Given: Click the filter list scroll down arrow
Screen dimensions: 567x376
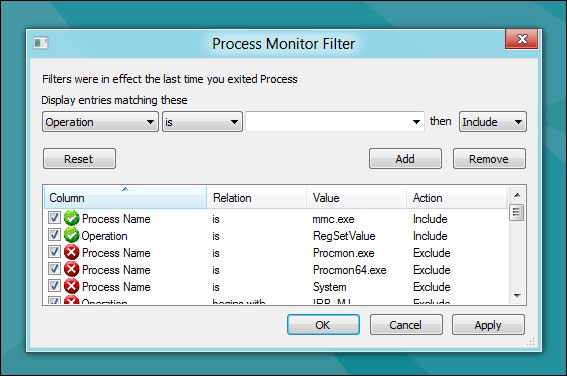Looking at the screenshot, I should pos(517,296).
